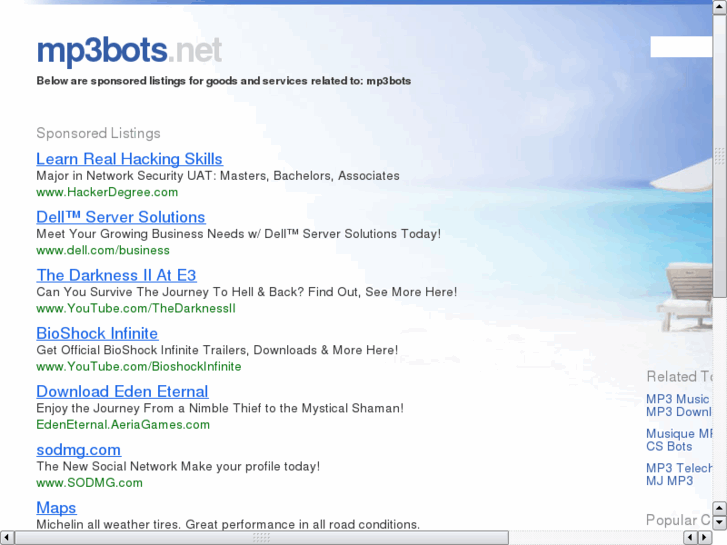Click the vertical scrollbar thumb
The height and width of the screenshot is (545, 727).
click(x=719, y=156)
